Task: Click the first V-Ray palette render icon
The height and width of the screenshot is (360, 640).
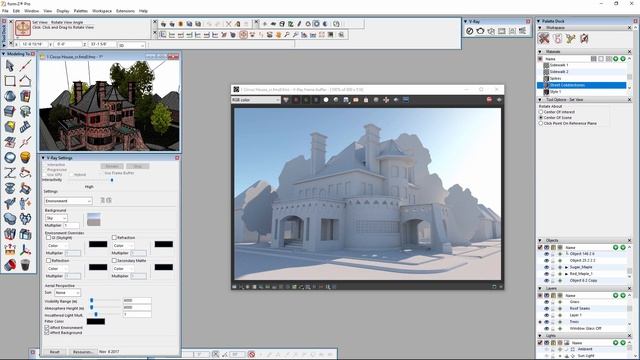Action: pyautogui.click(x=469, y=31)
